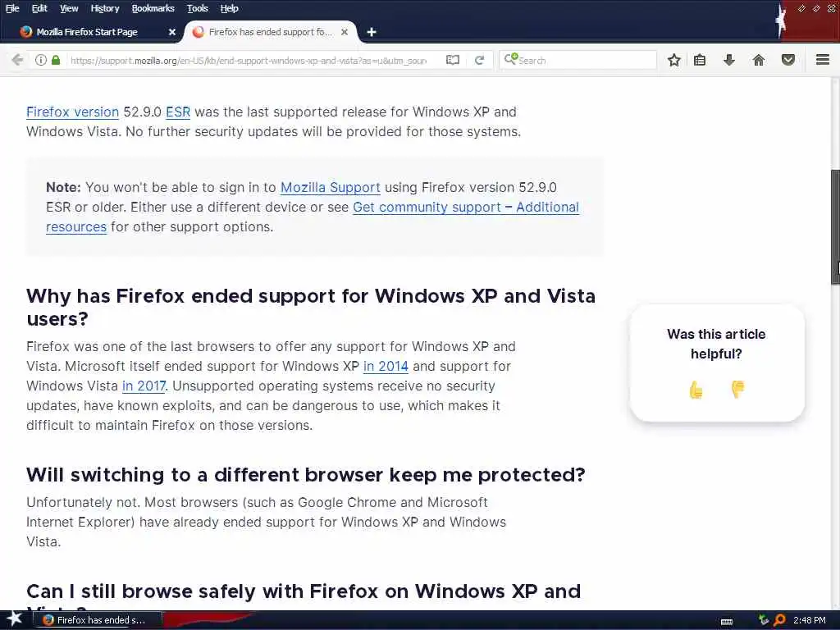Open the Bookmarks menu

153,8
